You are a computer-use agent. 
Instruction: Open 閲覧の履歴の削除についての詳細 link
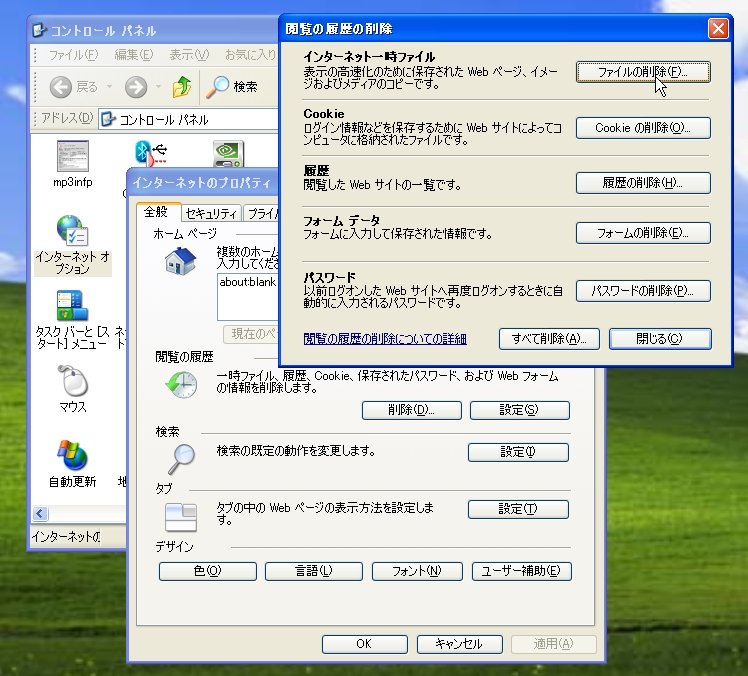click(x=385, y=339)
